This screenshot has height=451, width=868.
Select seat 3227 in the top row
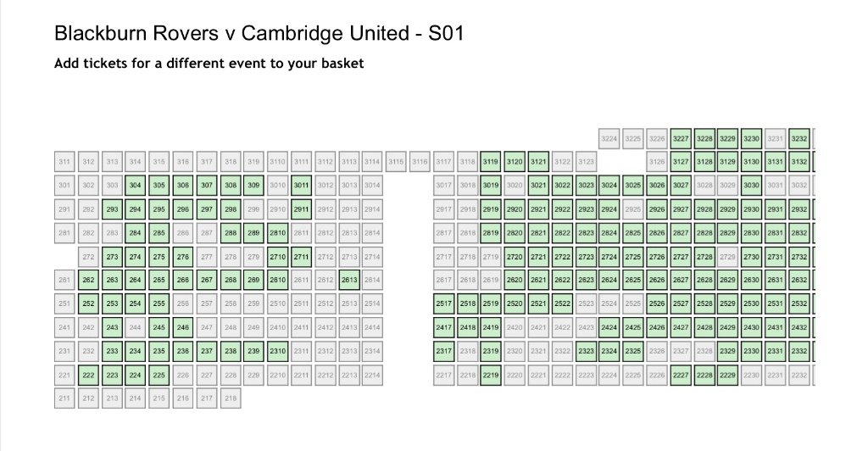coord(681,138)
